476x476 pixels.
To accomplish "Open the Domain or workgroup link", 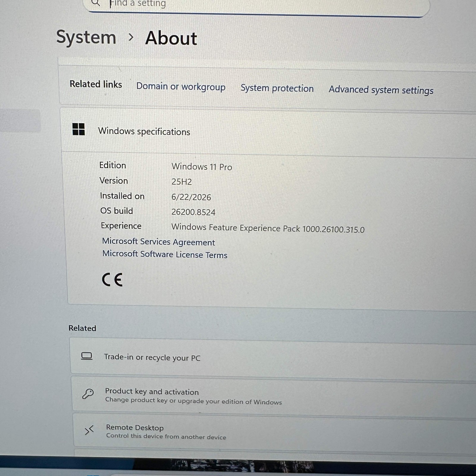I will point(181,87).
